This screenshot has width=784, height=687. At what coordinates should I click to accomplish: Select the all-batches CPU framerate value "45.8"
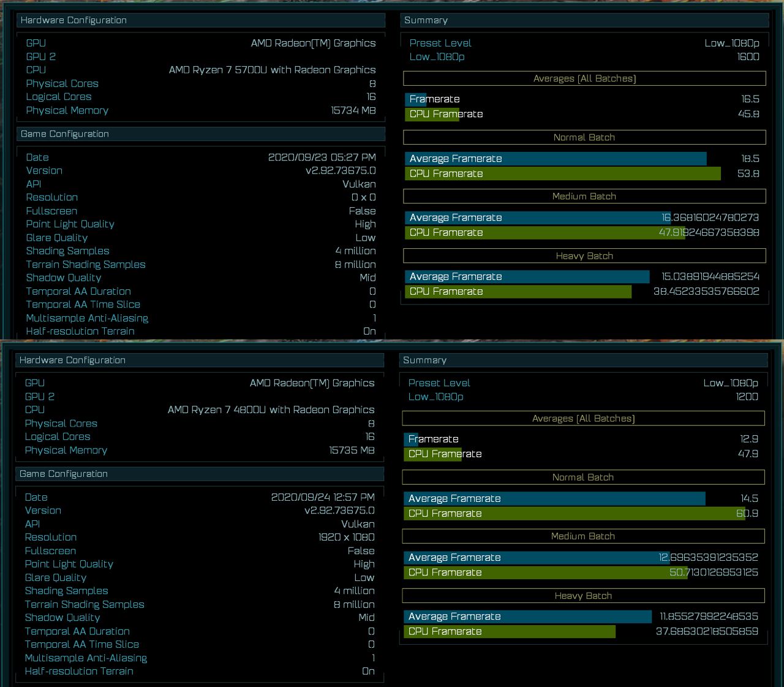click(749, 114)
